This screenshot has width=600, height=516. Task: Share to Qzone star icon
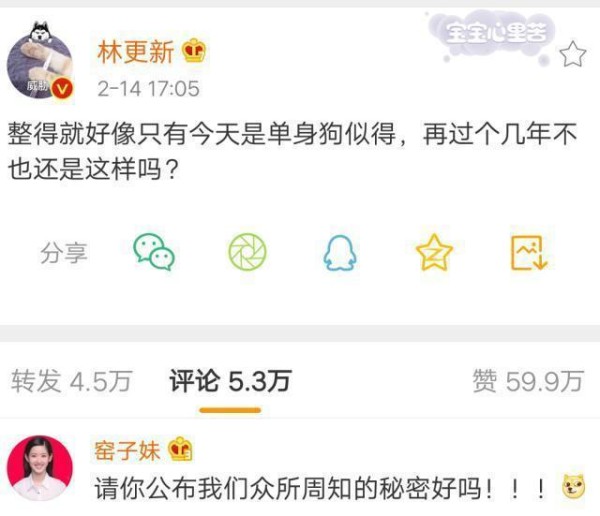coord(434,252)
